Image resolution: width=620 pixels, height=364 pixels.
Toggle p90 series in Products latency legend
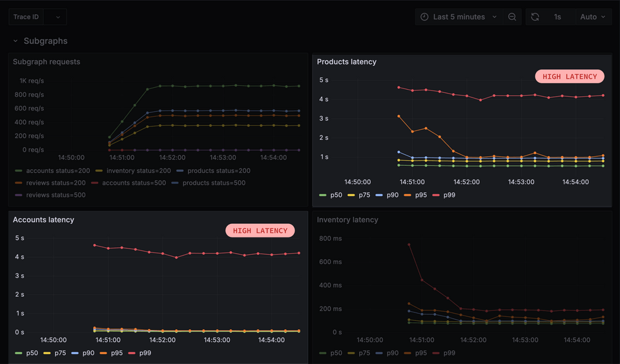pyautogui.click(x=392, y=195)
